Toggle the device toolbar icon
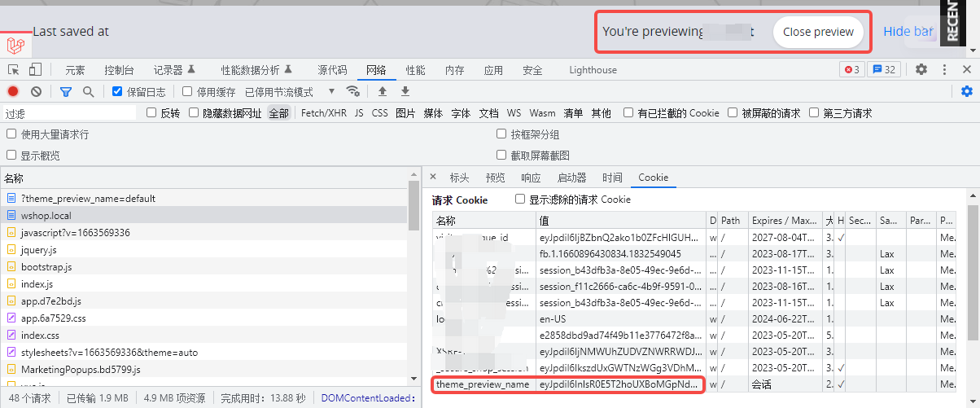This screenshot has height=408, width=980. pyautogui.click(x=36, y=70)
